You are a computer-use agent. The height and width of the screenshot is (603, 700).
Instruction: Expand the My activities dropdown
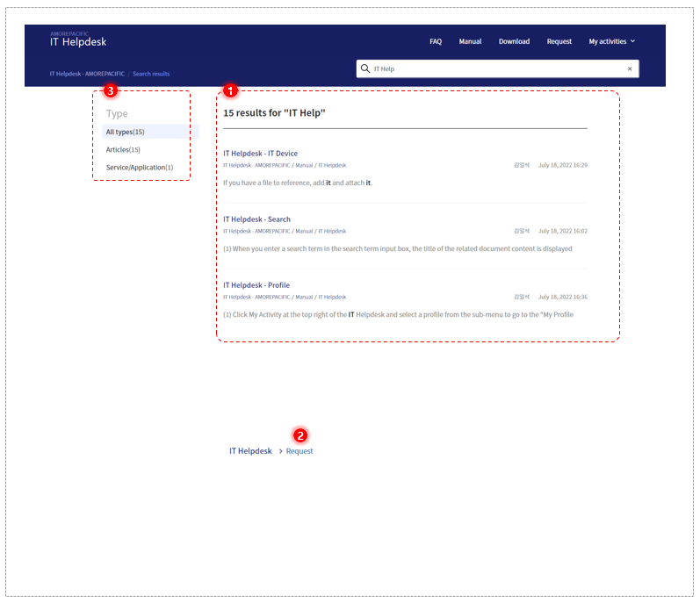[611, 41]
